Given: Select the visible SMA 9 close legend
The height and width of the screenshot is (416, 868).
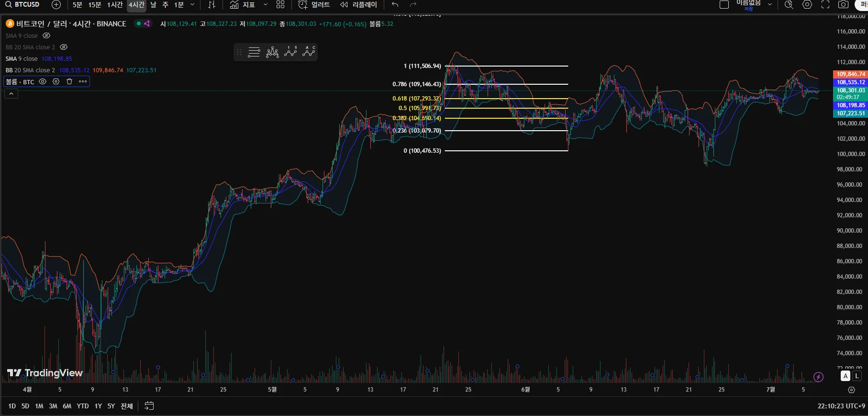Looking at the screenshot, I should pyautogui.click(x=22, y=59).
